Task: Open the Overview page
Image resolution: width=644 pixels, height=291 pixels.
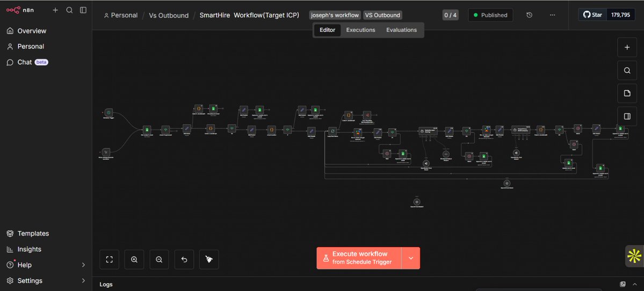Action: pos(46,31)
